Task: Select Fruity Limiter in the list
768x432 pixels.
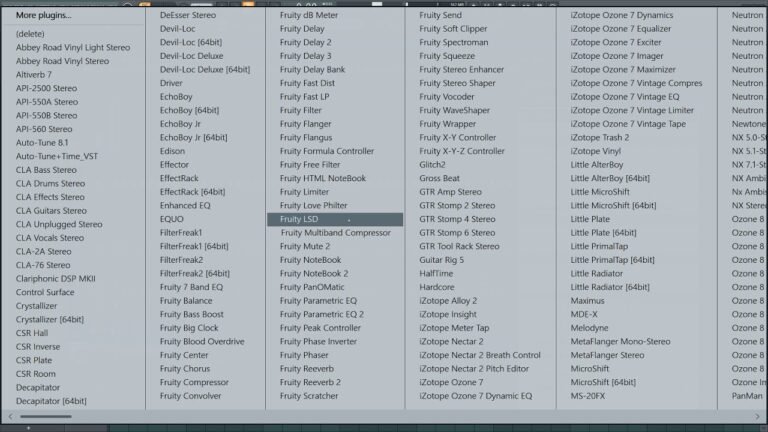Action: (304, 192)
